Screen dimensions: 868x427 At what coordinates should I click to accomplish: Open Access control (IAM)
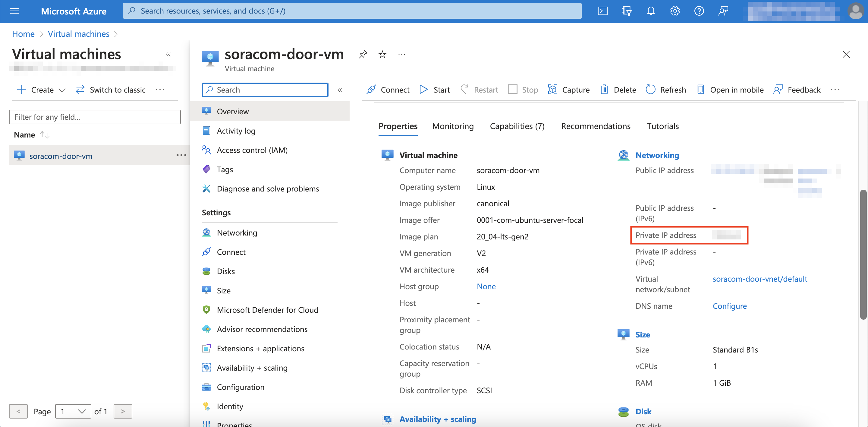(252, 150)
